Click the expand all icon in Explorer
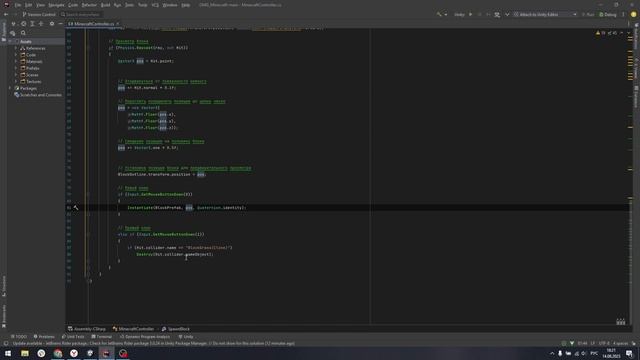Viewport: 640px width, 360px height. (x=32, y=24)
